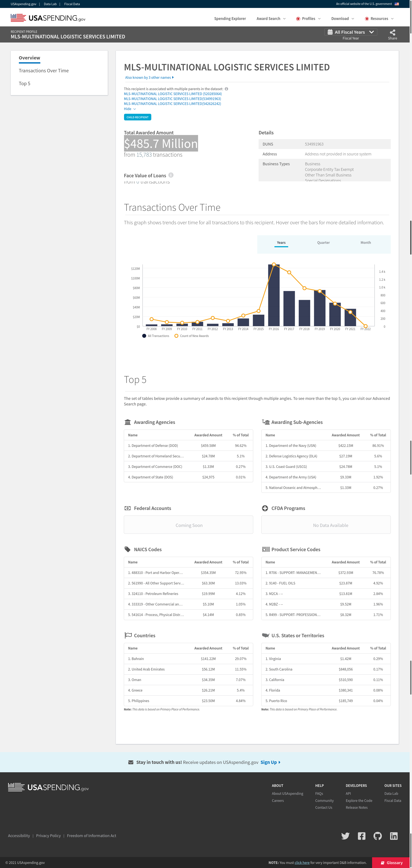Viewport: 412px width, 868px height.
Task: Click the Awarding Sub-Agencies icon
Action: pyautogui.click(x=266, y=422)
